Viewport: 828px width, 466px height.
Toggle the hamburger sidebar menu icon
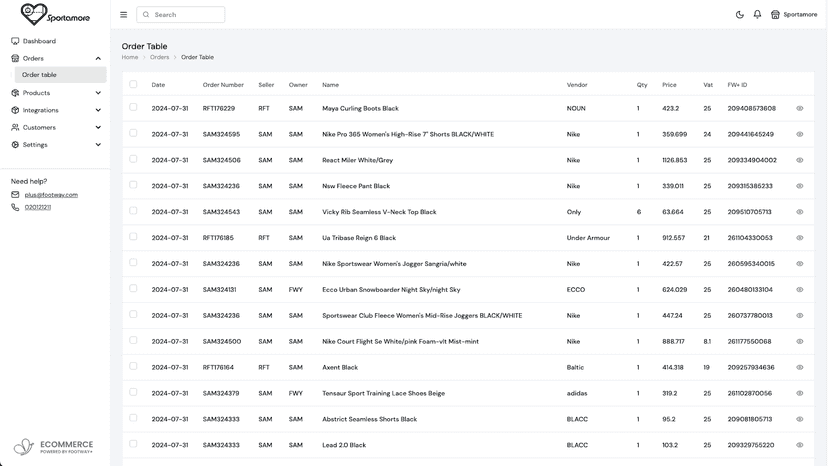[x=124, y=15]
